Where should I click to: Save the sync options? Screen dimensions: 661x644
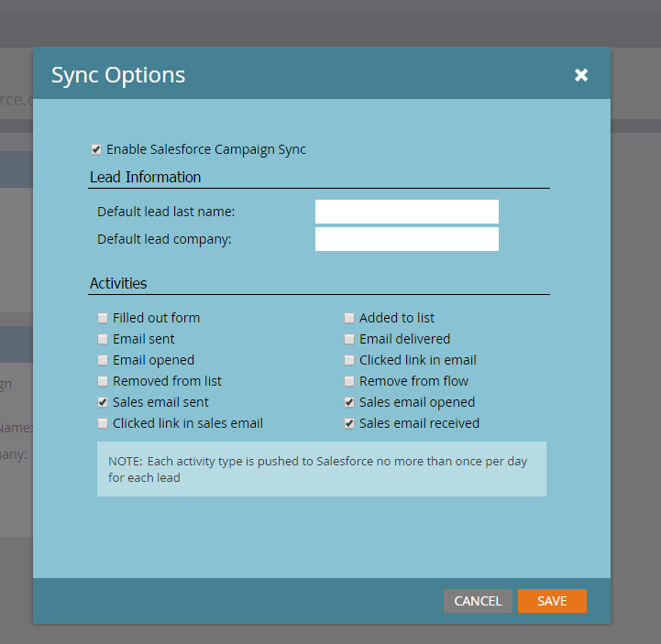click(x=552, y=601)
